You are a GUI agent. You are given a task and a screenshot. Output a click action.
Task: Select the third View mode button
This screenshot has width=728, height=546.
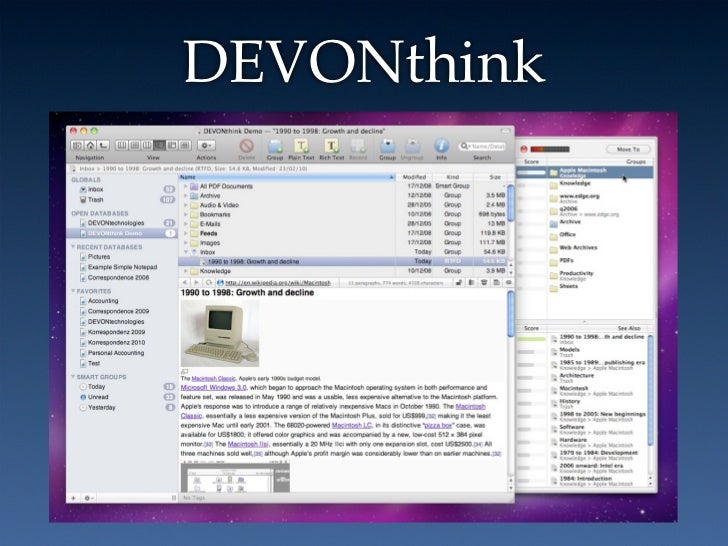[147, 145]
